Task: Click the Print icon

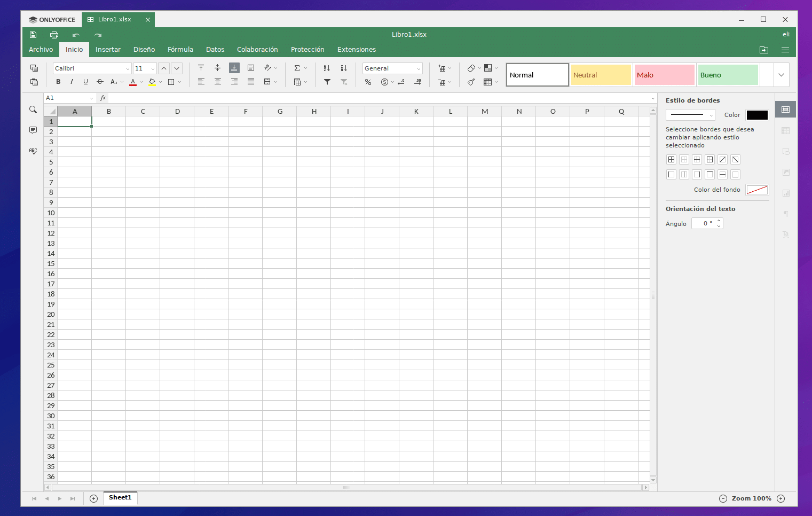Action: tap(54, 35)
